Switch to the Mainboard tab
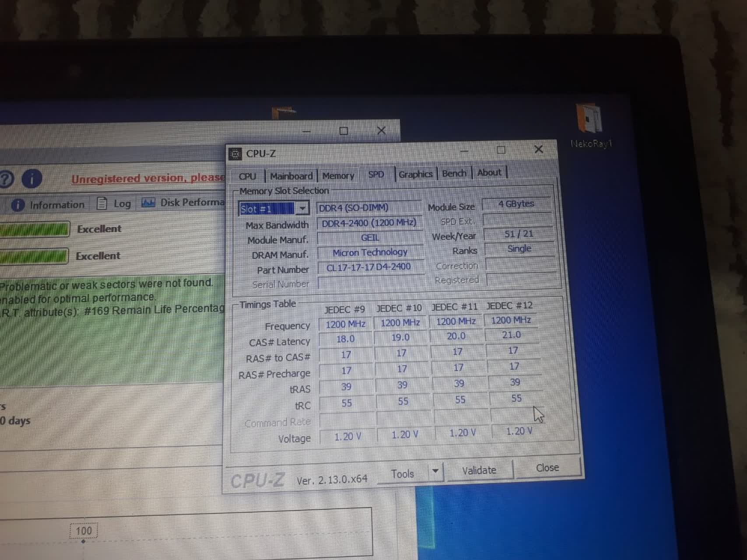Screen dimensions: 747x560 pos(291,176)
